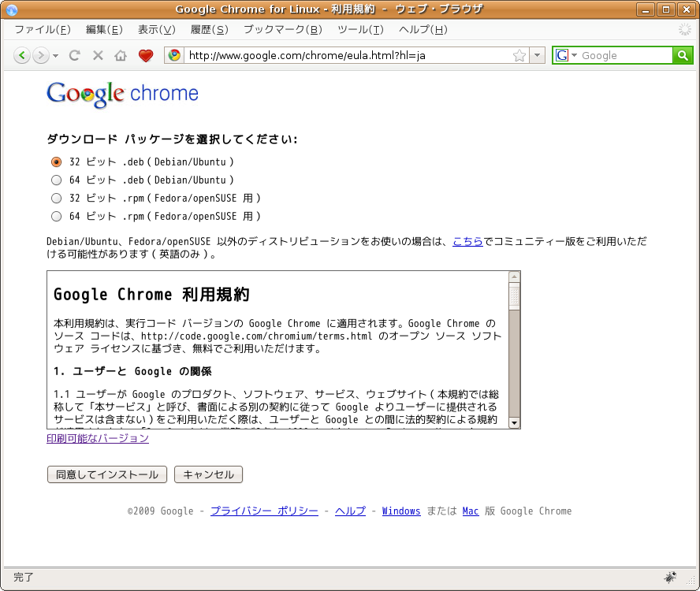Open the ツール(T) menu
The height and width of the screenshot is (591, 700).
[359, 29]
